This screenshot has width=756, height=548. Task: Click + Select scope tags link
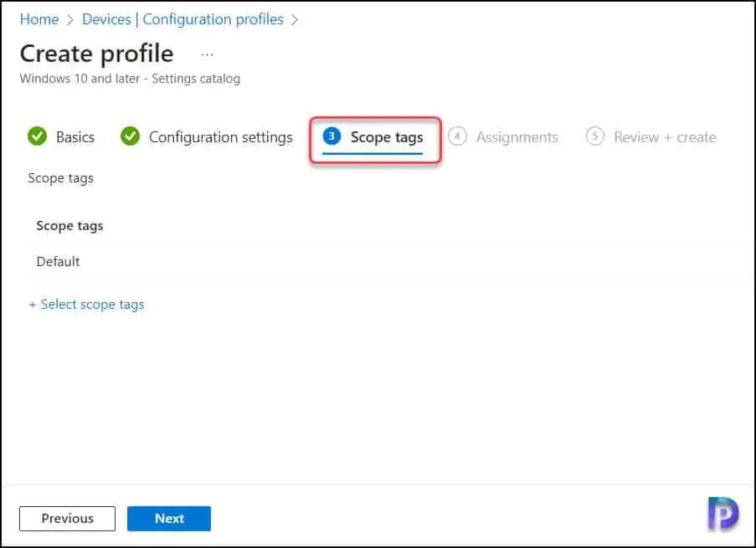click(86, 305)
